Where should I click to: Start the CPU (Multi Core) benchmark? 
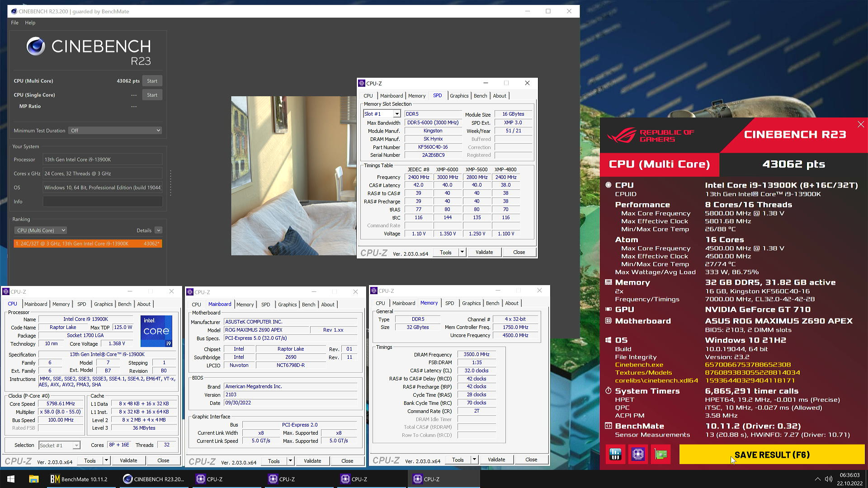(x=152, y=81)
